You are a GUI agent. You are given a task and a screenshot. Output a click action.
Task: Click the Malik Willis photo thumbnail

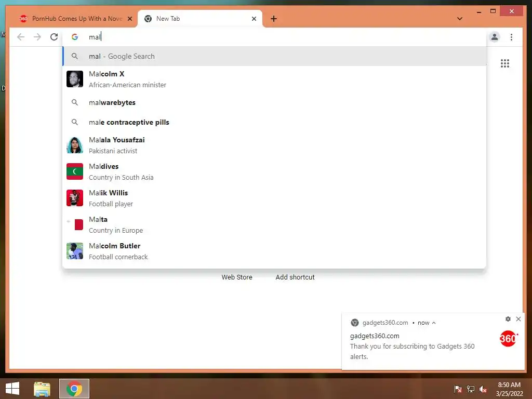point(75,198)
